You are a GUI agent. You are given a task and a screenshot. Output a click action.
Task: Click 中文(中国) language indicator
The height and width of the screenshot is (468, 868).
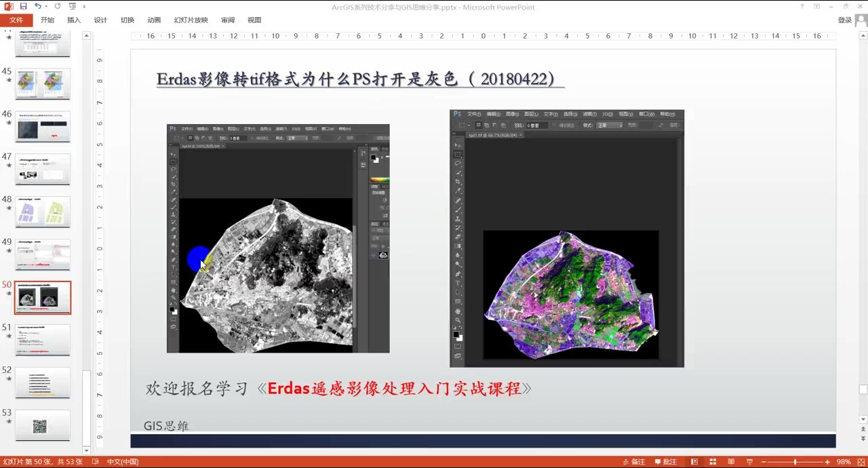121,462
